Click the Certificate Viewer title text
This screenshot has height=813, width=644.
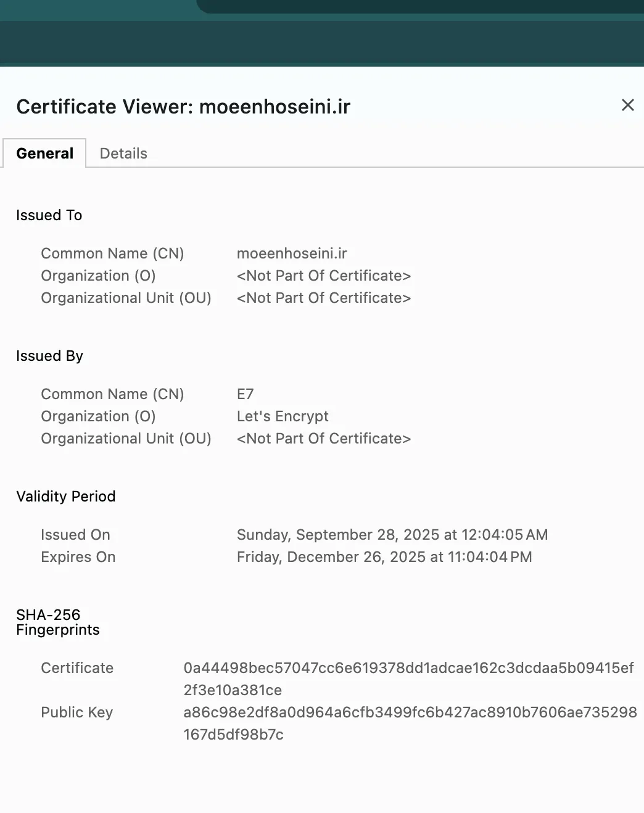pyautogui.click(x=183, y=106)
